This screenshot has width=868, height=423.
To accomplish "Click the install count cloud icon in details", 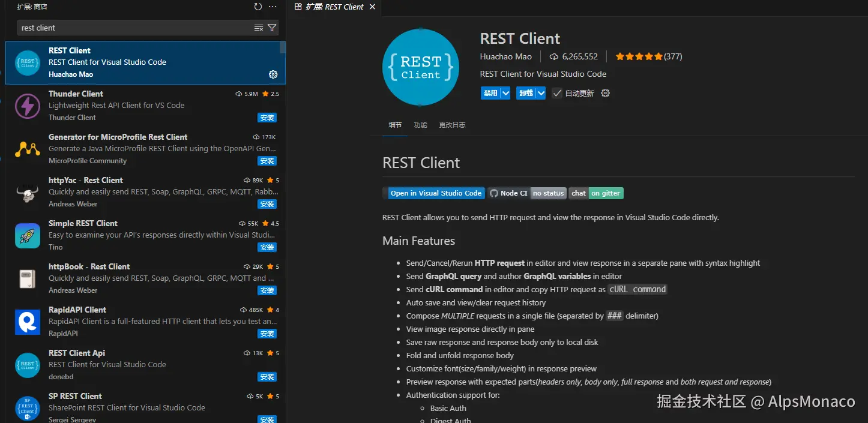I will [x=553, y=56].
